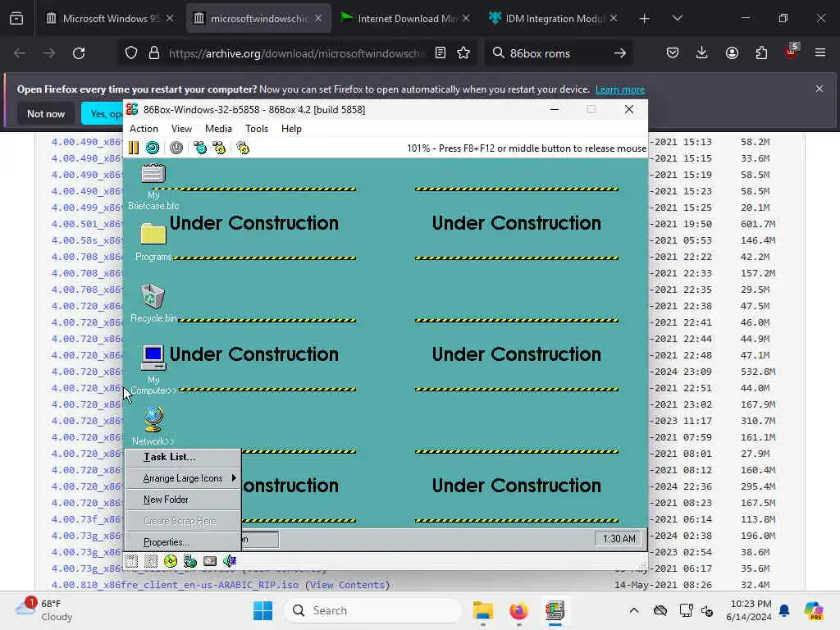This screenshot has width=840, height=630.
Task: Open the Help menu in 86Box
Action: 291,129
